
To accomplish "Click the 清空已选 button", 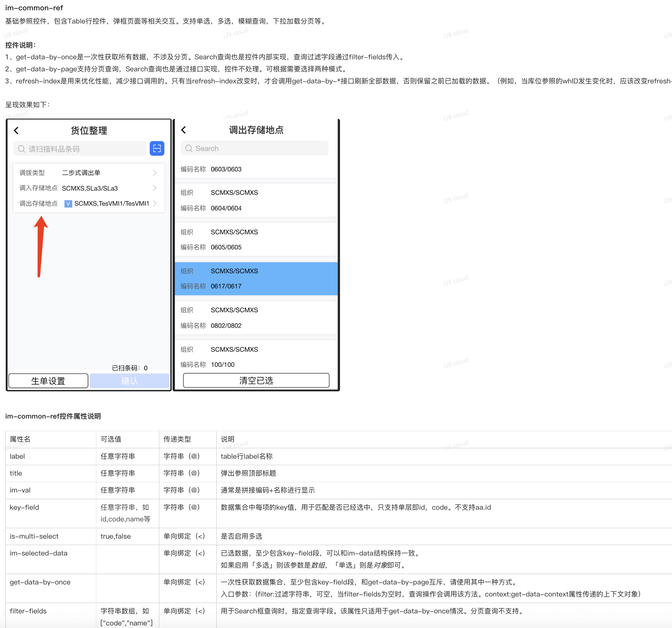I will tap(256, 380).
